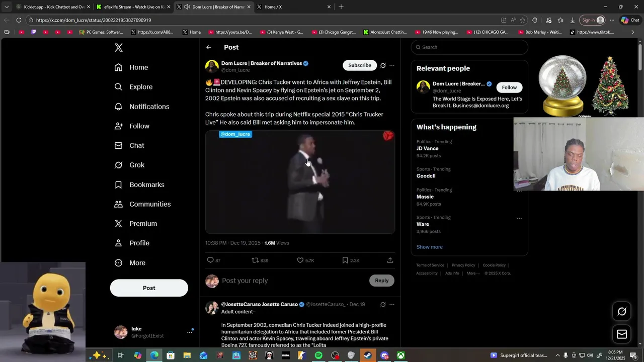Screen dimensions: 644x362
Task: Share the post via the share icon
Action: click(x=390, y=260)
